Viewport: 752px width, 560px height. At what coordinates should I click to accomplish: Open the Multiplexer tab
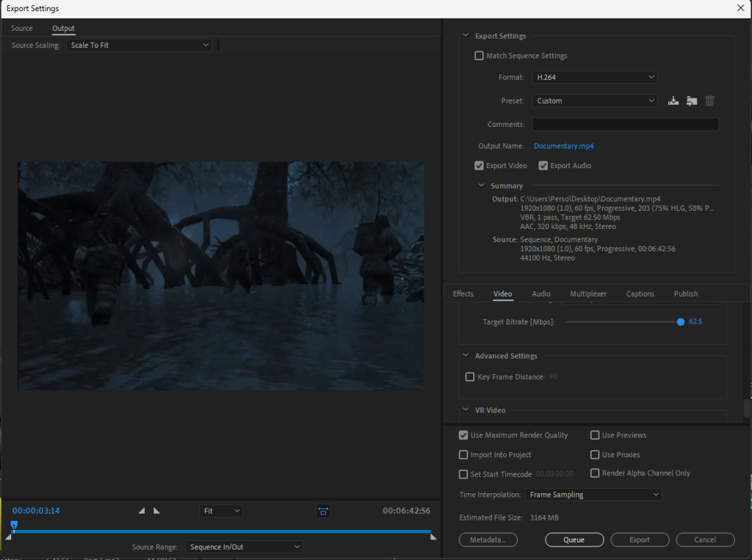point(588,294)
